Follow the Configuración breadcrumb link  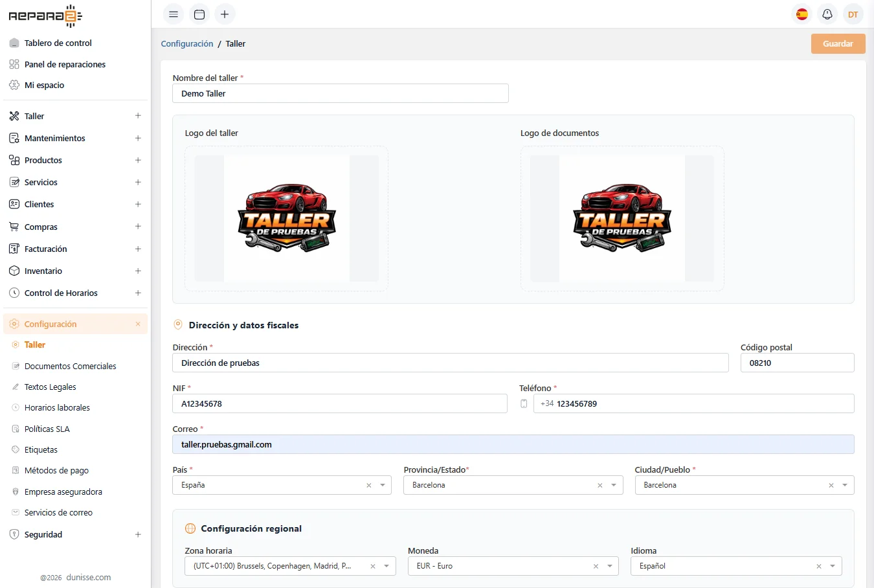point(187,43)
